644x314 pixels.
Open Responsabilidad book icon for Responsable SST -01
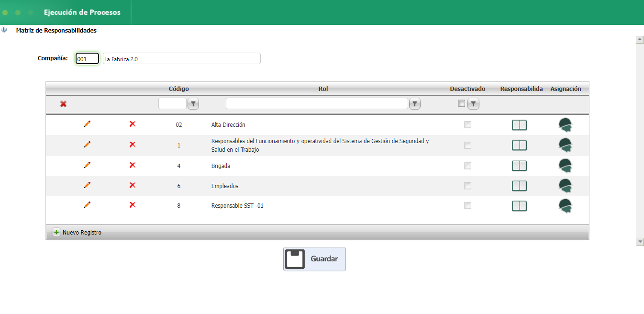click(519, 206)
